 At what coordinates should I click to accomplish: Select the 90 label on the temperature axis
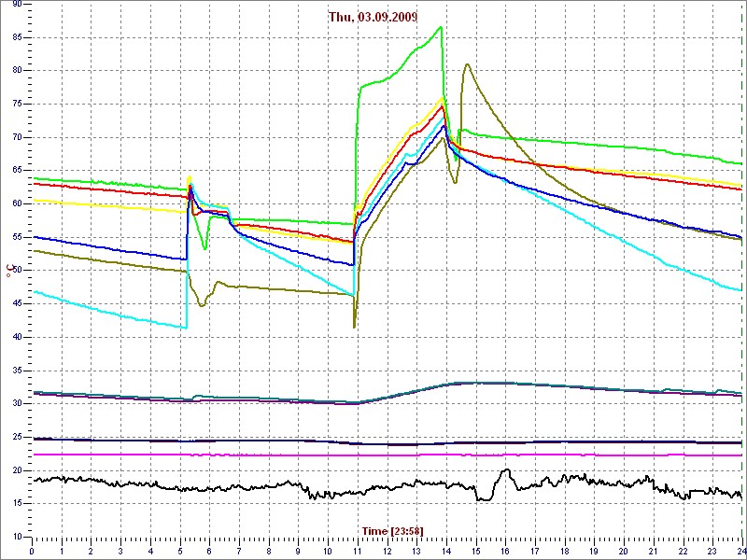17,5
